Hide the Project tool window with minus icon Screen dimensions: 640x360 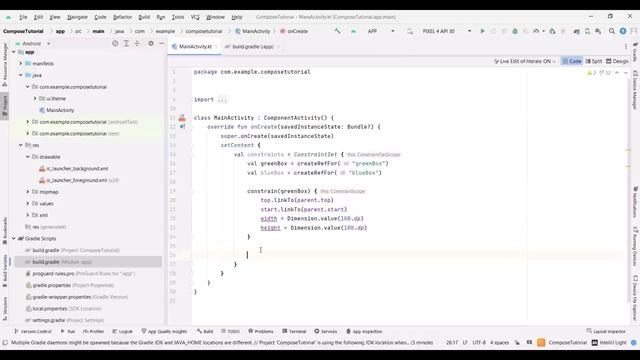pyautogui.click(x=162, y=43)
